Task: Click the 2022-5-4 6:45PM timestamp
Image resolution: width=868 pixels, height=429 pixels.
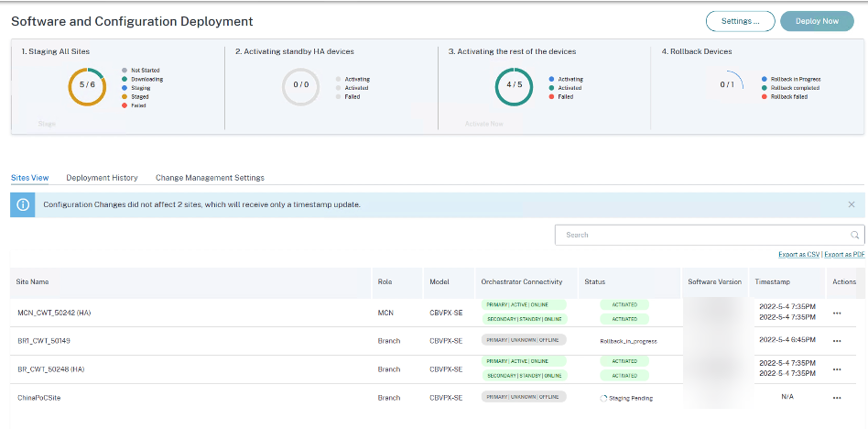Action: [x=787, y=340]
